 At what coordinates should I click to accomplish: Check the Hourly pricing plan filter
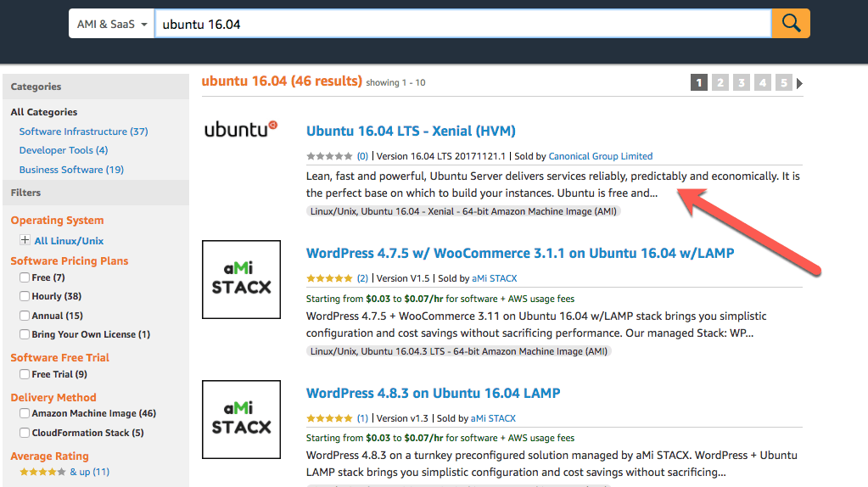click(25, 296)
